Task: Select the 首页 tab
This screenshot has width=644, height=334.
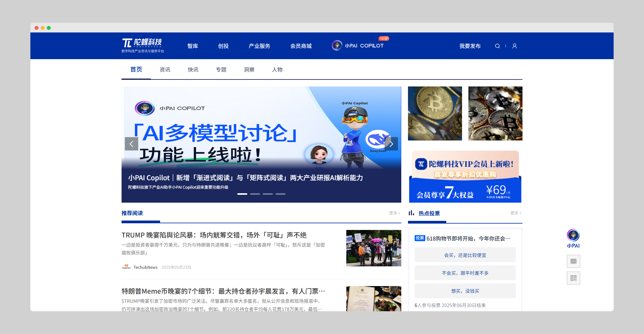Action: click(136, 69)
